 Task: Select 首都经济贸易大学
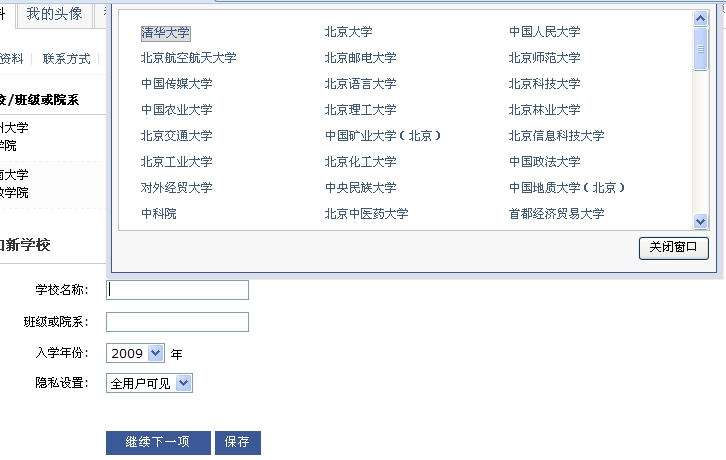(557, 214)
